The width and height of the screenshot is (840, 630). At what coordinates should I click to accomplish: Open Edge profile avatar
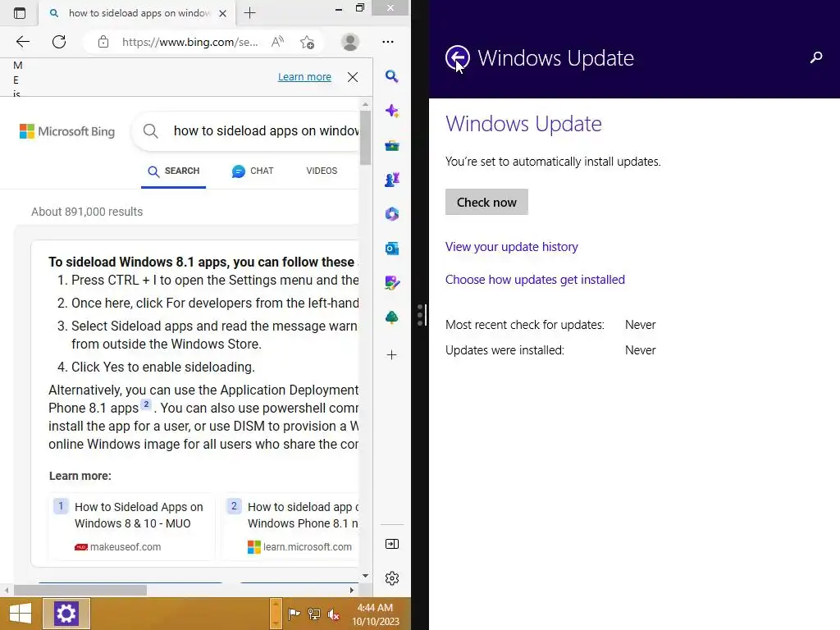(349, 42)
